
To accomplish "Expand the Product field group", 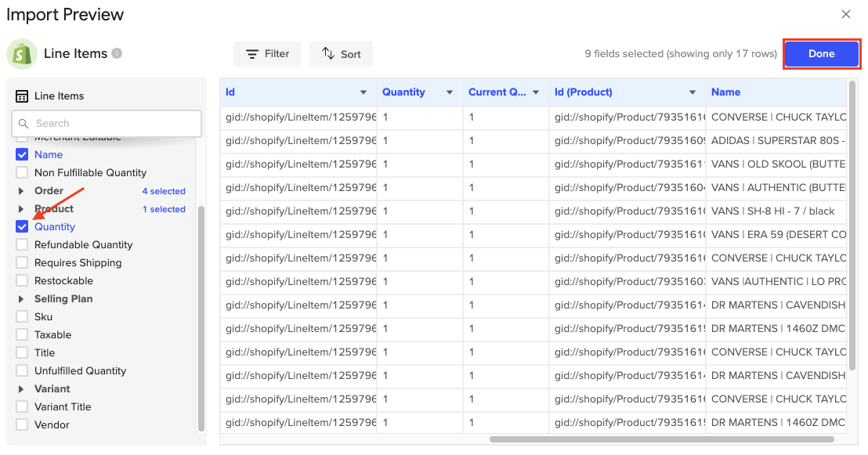I will pyautogui.click(x=21, y=208).
